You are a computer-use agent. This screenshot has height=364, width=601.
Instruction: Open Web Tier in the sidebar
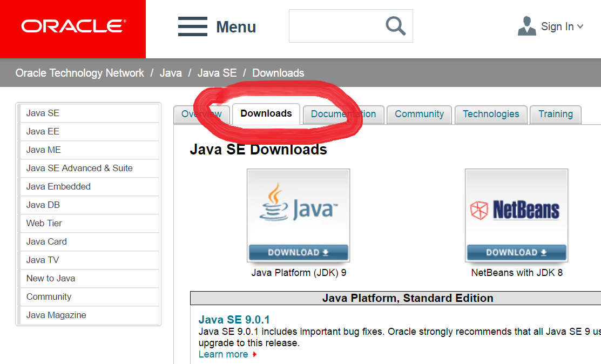tap(89, 224)
